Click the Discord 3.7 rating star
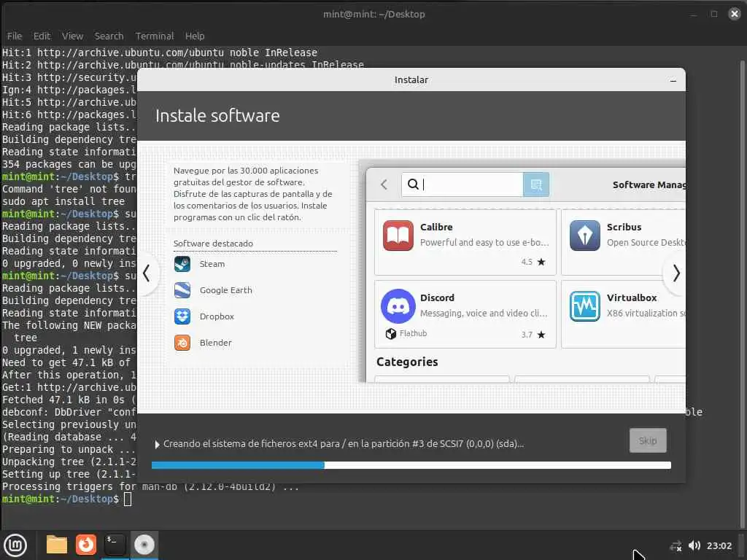 coord(541,334)
